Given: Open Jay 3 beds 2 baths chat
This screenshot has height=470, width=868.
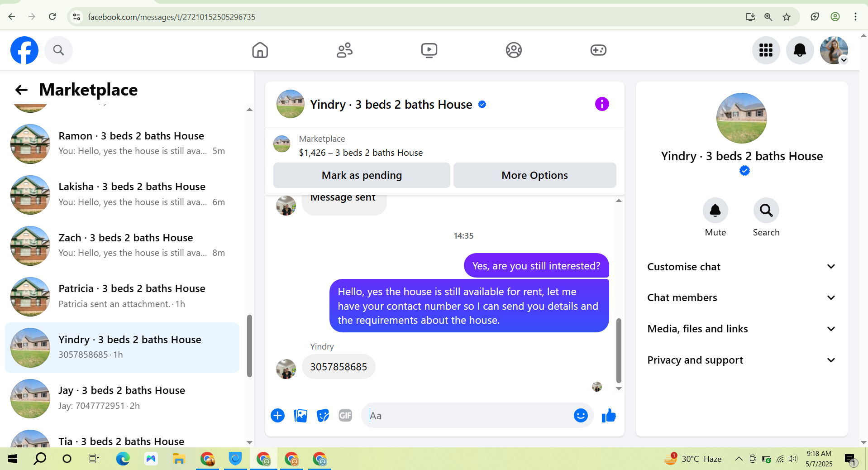Looking at the screenshot, I should pyautogui.click(x=122, y=398).
